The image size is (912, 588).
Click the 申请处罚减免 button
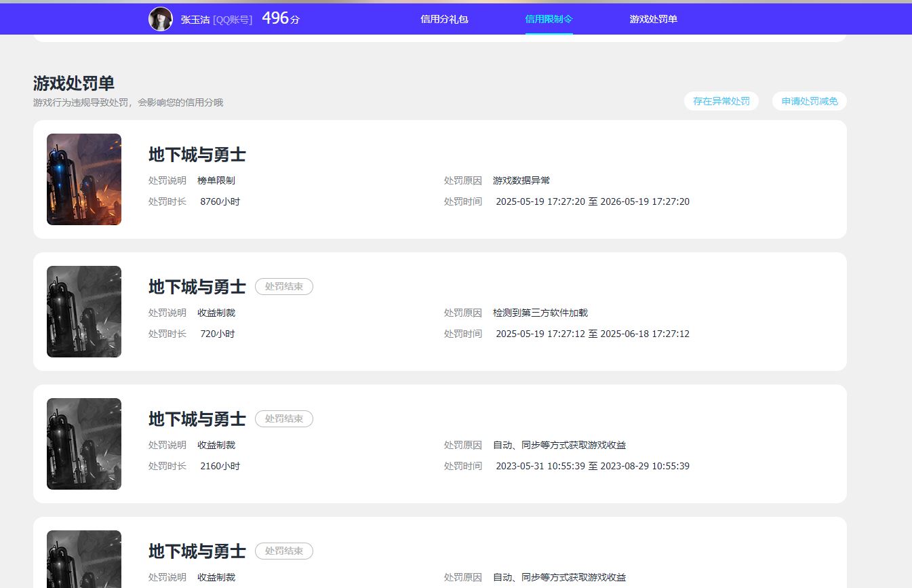809,101
